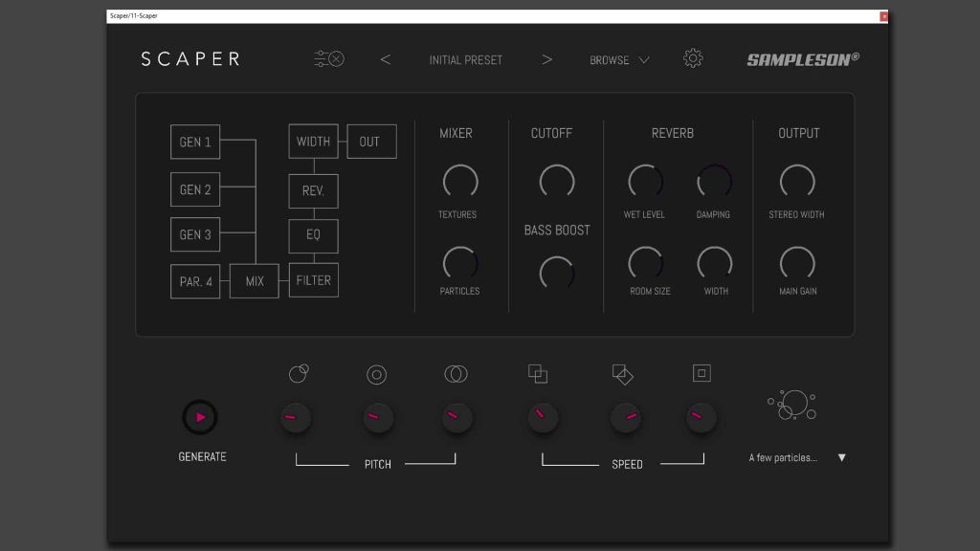Adjust the reverb Wet Level knob
Image resolution: width=980 pixels, height=551 pixels.
646,182
